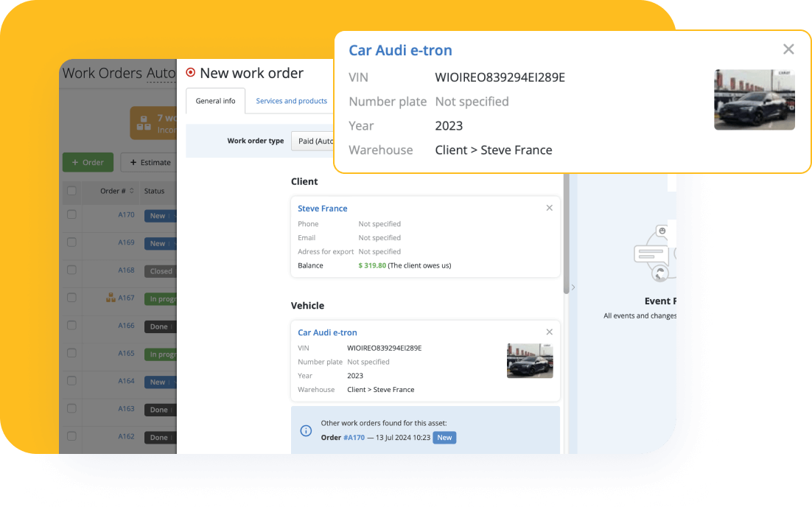Close the Car Audi e-tron popup

click(x=788, y=49)
